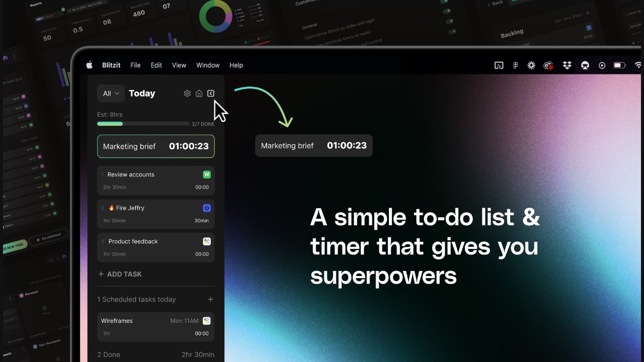644x362 pixels.
Task: Click the circled play icon in menu bar
Action: 602,65
